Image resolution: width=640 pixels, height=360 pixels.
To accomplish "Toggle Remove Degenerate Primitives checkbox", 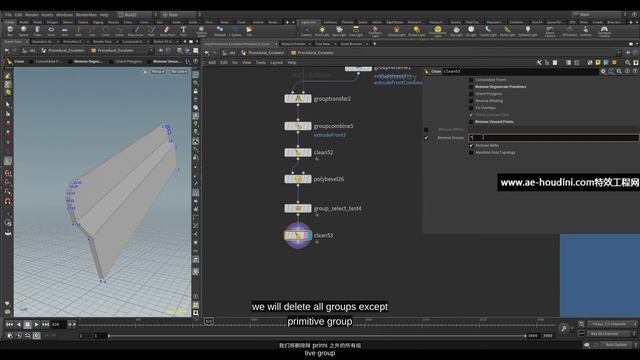I will click(471, 87).
